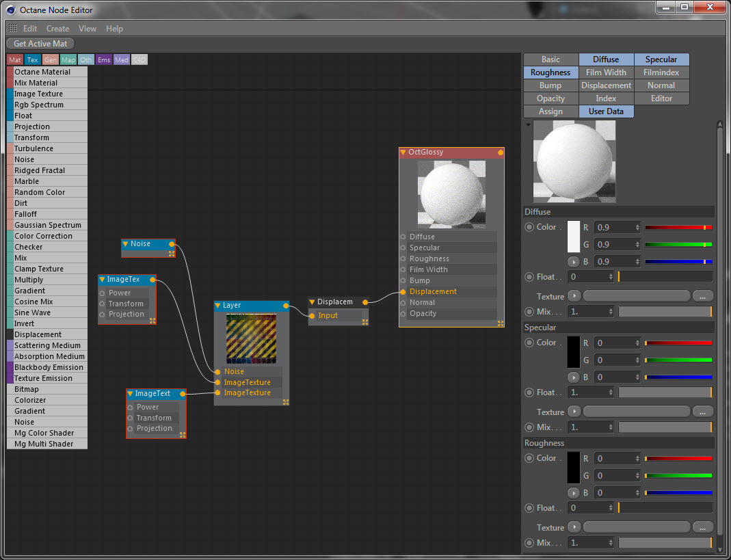Toggle the purple Ems node filter

point(104,59)
